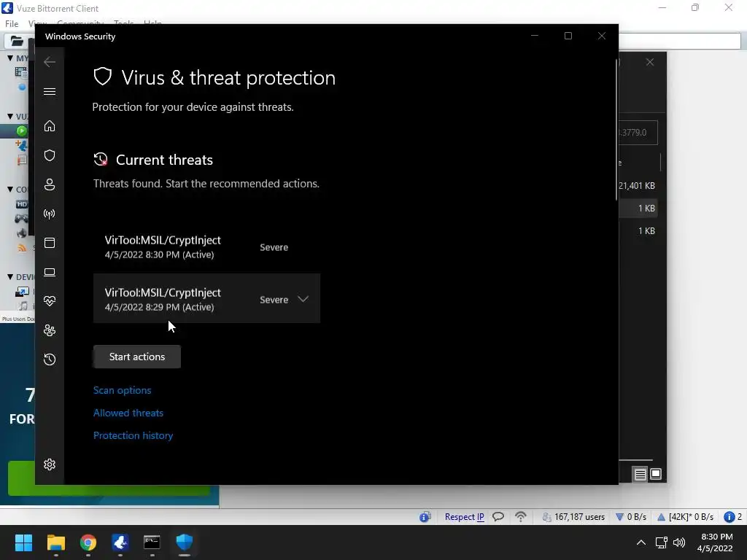Select the Virus & threat protection shield sidebar icon
The image size is (747, 560).
tap(50, 155)
